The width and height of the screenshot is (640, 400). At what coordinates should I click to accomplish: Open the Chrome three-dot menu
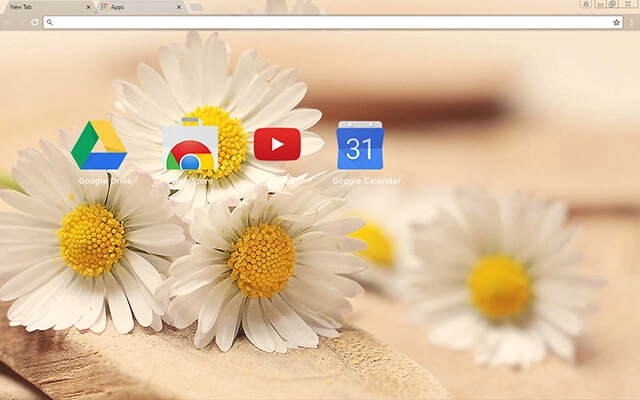pos(631,22)
